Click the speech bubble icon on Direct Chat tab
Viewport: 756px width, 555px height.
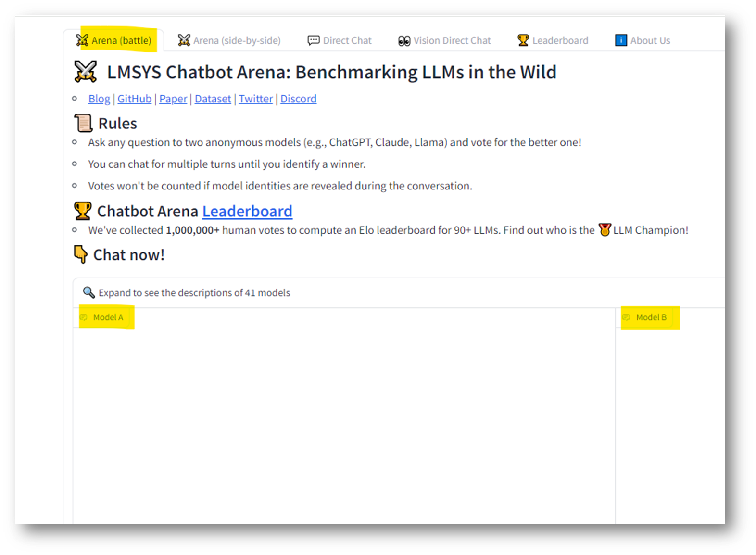point(314,40)
